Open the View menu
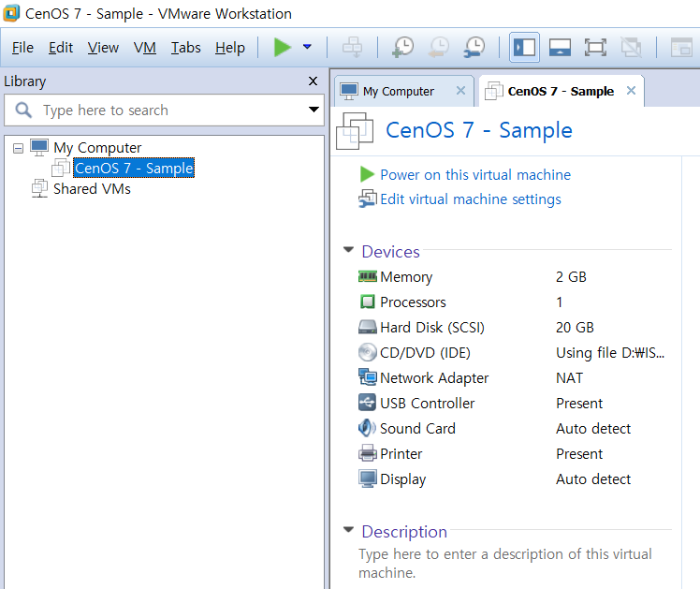700x589 pixels. pos(103,48)
